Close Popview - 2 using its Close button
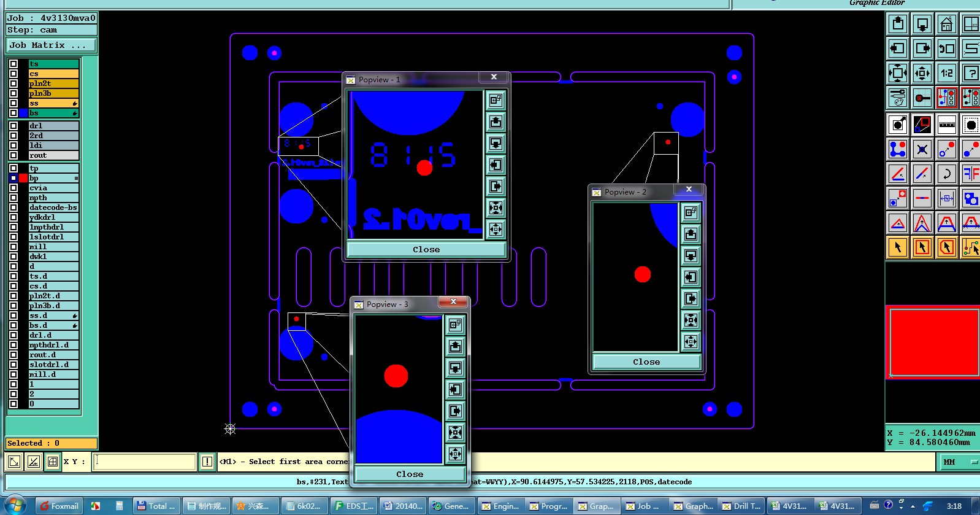This screenshot has height=515, width=980. (x=646, y=362)
